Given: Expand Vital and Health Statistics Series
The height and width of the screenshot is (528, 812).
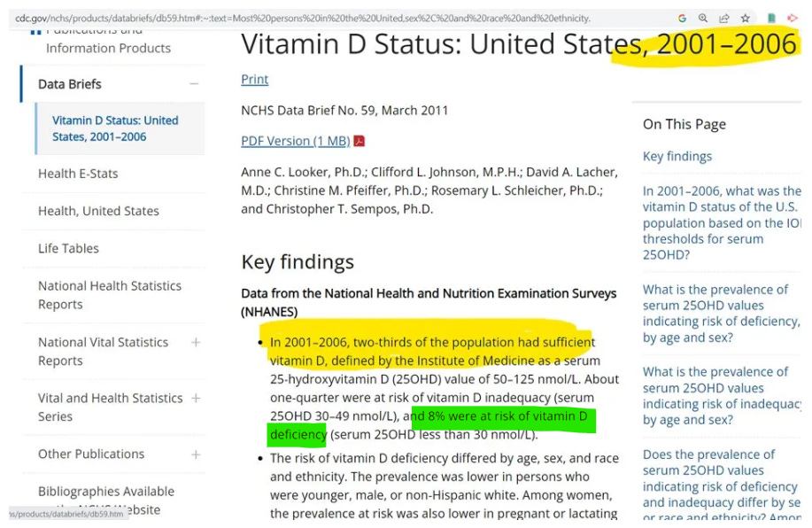Looking at the screenshot, I should click(196, 398).
